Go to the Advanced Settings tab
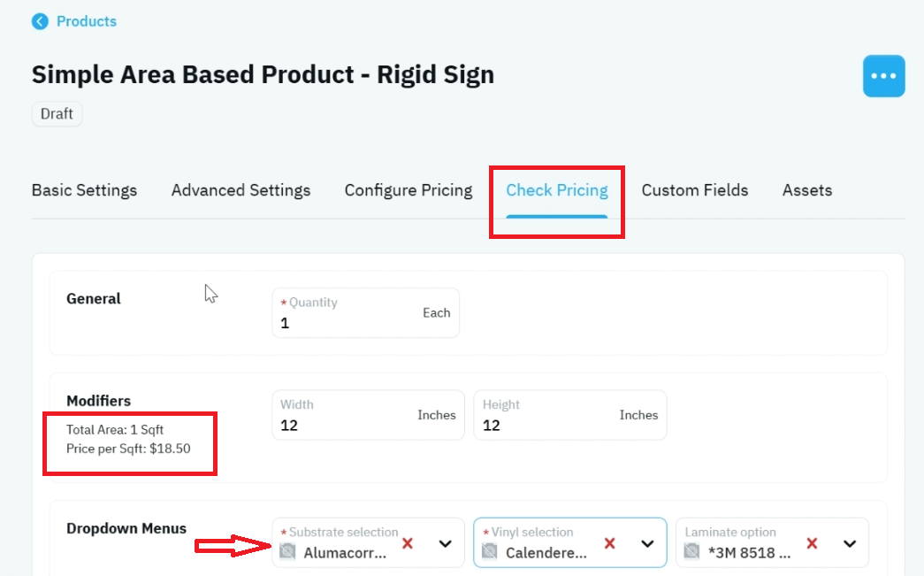This screenshot has width=924, height=576. tap(241, 190)
